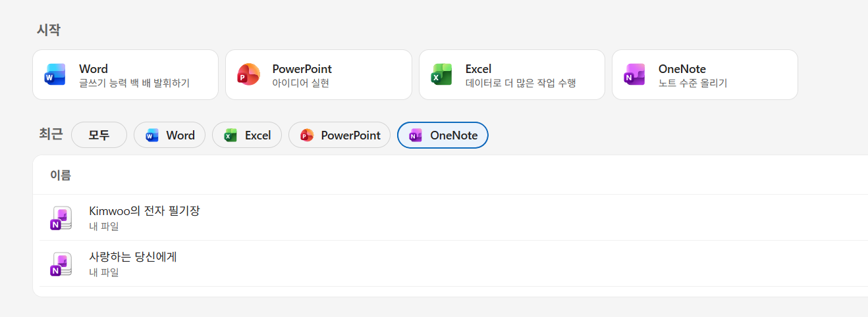Click 내 파일 under Kimwoo의 전자 필기장

click(x=104, y=226)
